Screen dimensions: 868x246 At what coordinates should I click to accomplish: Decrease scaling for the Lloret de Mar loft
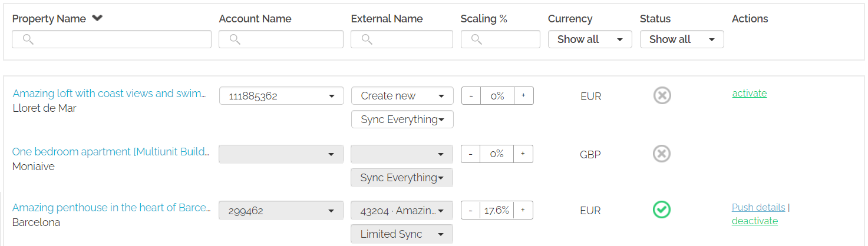coord(471,96)
